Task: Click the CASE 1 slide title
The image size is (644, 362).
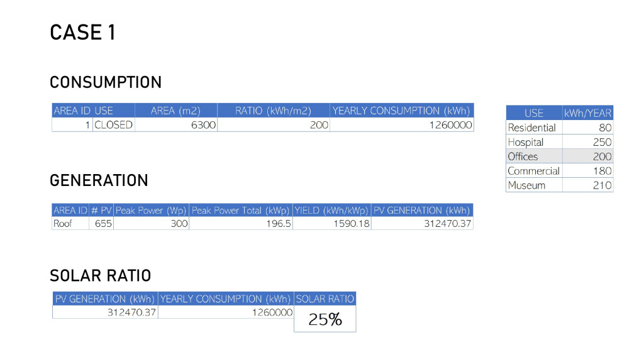Action: (82, 33)
